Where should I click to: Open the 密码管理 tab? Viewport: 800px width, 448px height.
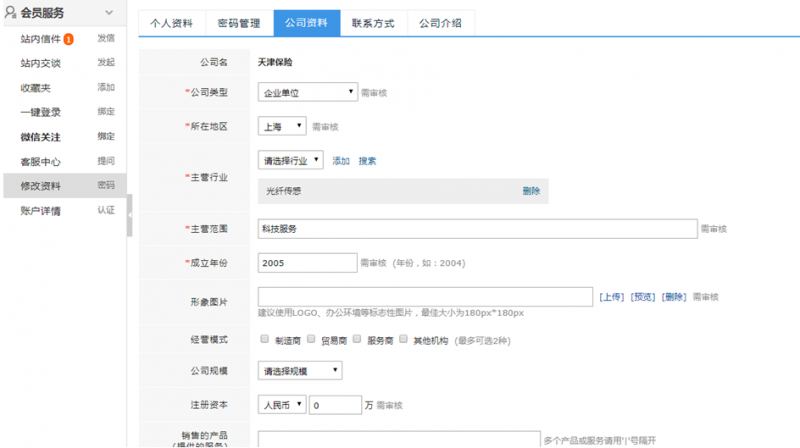click(x=239, y=23)
